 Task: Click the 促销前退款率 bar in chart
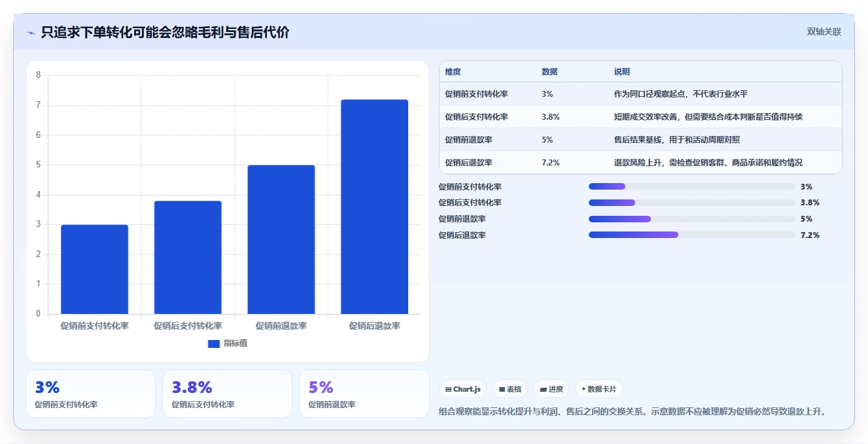click(281, 239)
